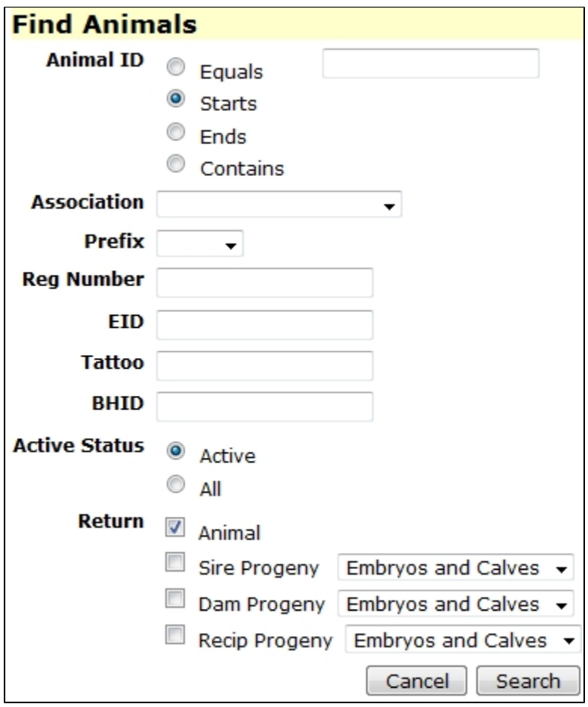The height and width of the screenshot is (707, 588).
Task: Click into the EID text box
Action: point(265,325)
